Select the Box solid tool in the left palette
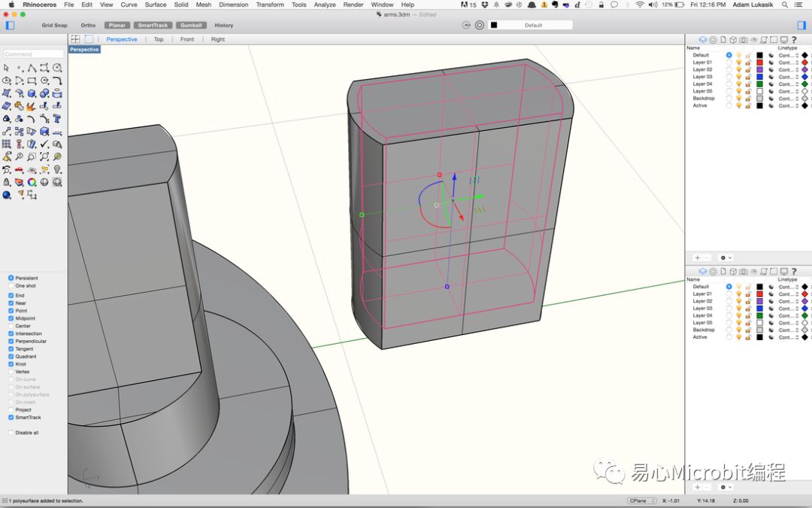 pyautogui.click(x=32, y=93)
